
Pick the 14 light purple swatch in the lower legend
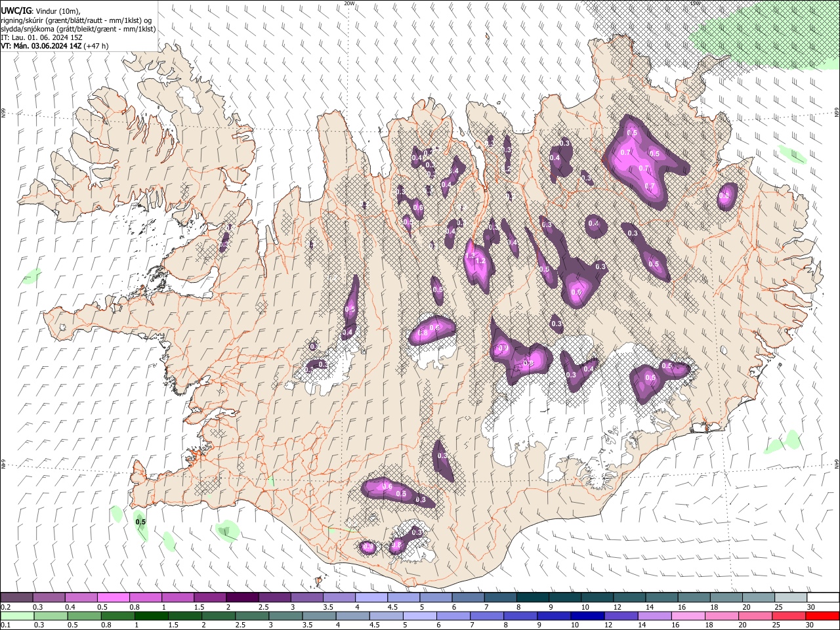[654, 616]
